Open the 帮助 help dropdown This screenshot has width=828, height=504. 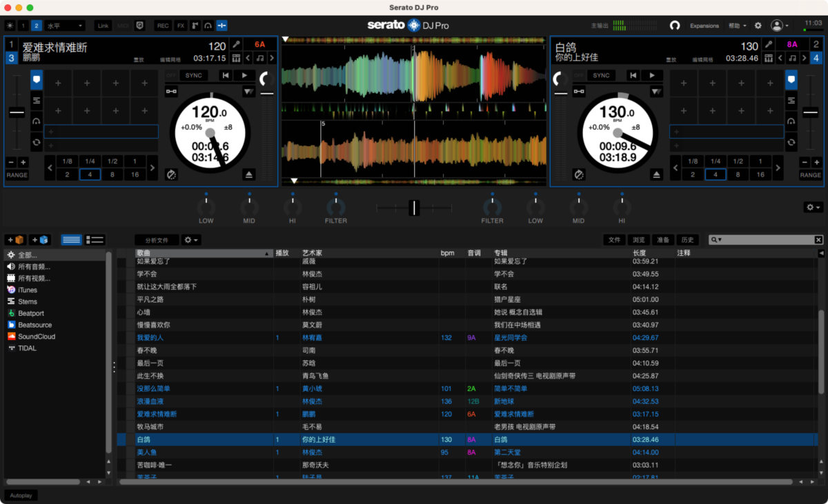pos(738,26)
